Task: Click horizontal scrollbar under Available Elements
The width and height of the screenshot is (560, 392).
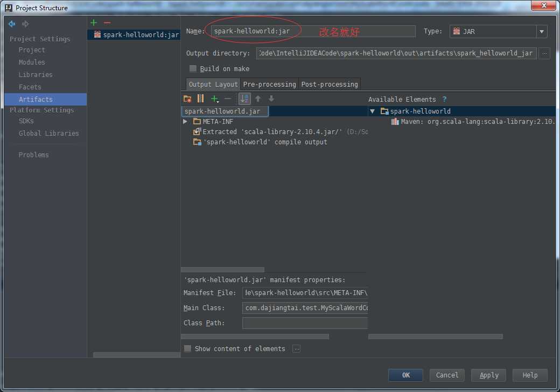Action: click(436, 337)
